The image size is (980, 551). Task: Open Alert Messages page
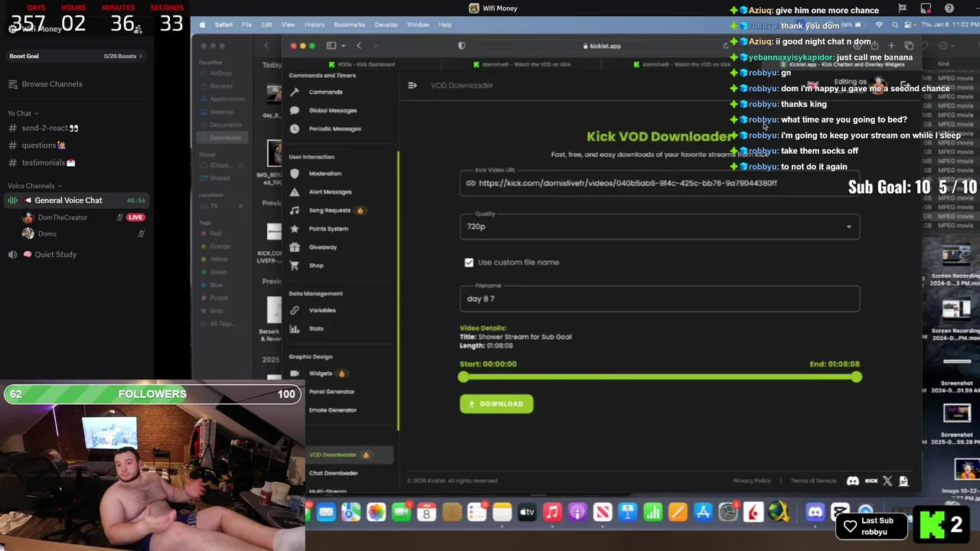pos(330,192)
